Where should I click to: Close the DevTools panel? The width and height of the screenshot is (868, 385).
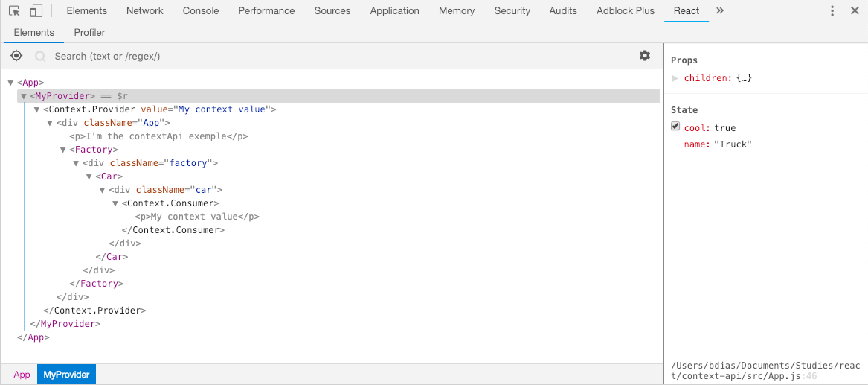[854, 11]
